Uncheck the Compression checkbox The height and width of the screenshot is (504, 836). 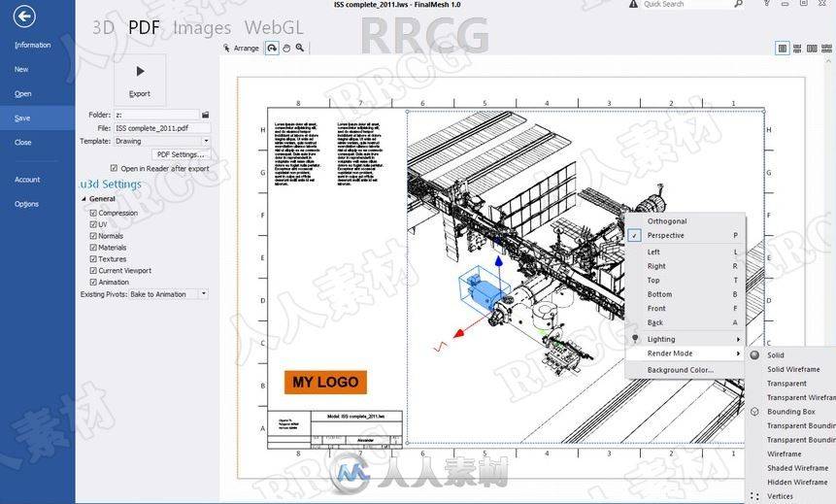[x=93, y=213]
